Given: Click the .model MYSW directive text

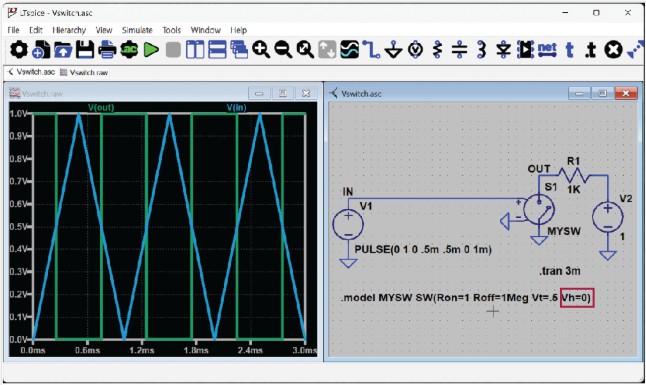Looking at the screenshot, I should [466, 298].
